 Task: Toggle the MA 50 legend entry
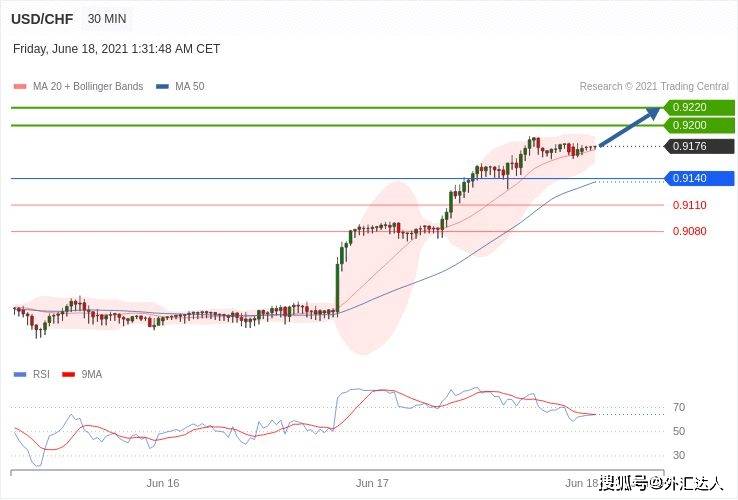point(189,87)
